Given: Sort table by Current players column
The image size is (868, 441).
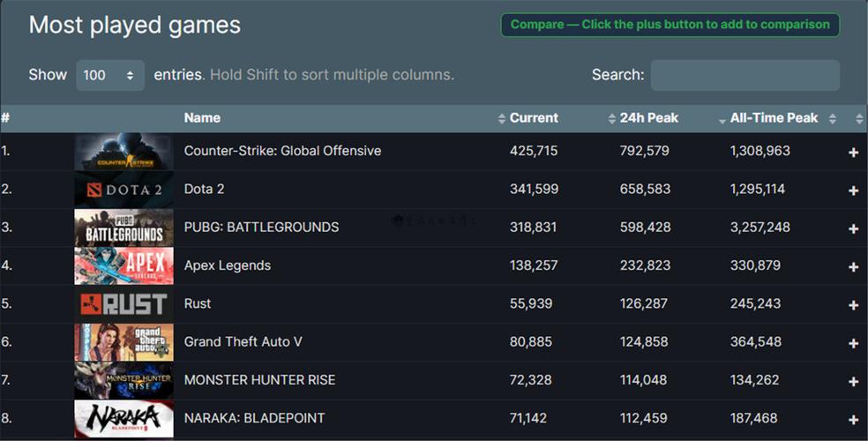Looking at the screenshot, I should (x=534, y=118).
